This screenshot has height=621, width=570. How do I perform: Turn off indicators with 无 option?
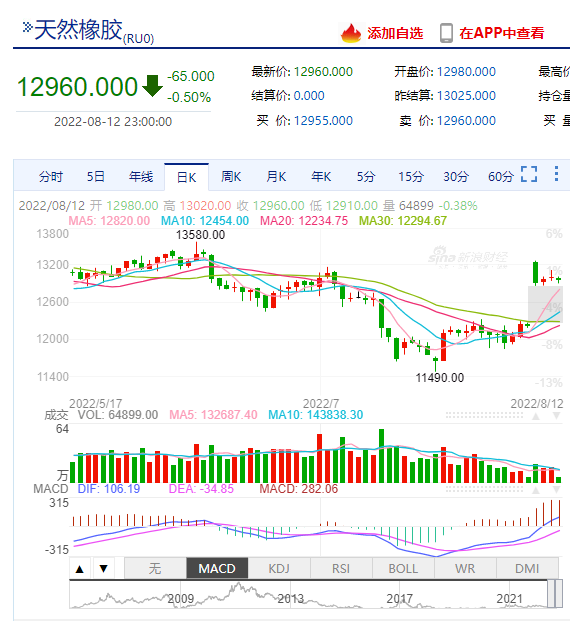155,569
